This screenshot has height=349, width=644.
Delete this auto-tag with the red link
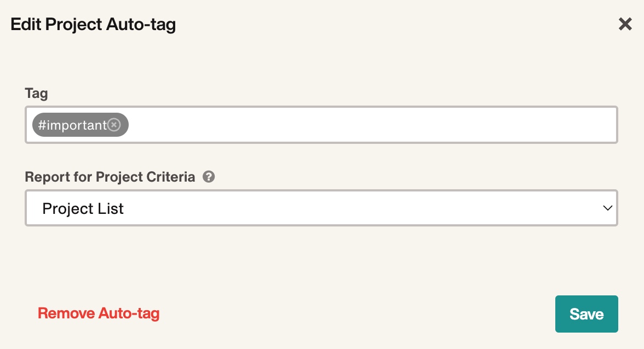(99, 313)
